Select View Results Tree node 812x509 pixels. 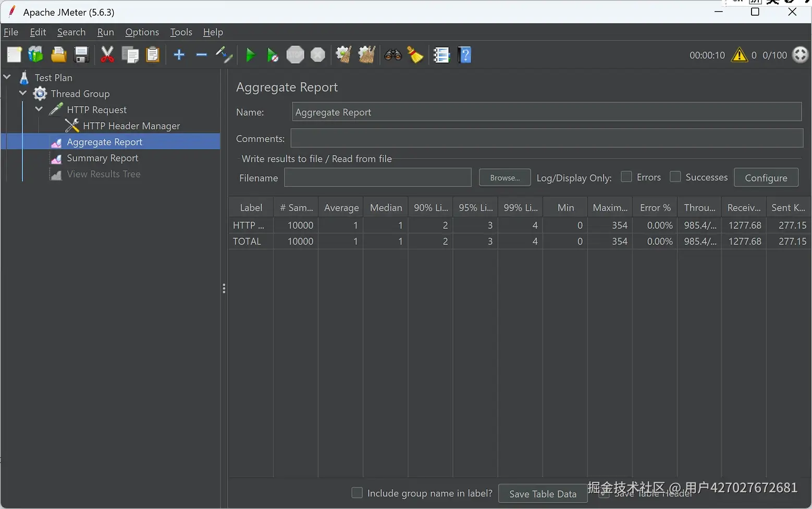click(x=104, y=174)
